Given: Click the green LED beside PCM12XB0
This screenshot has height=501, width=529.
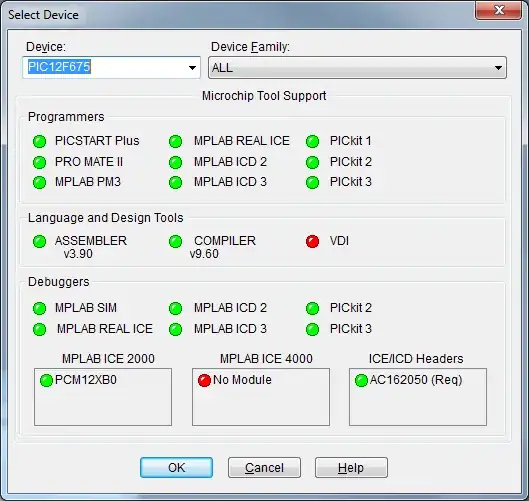Looking at the screenshot, I should tap(47, 380).
